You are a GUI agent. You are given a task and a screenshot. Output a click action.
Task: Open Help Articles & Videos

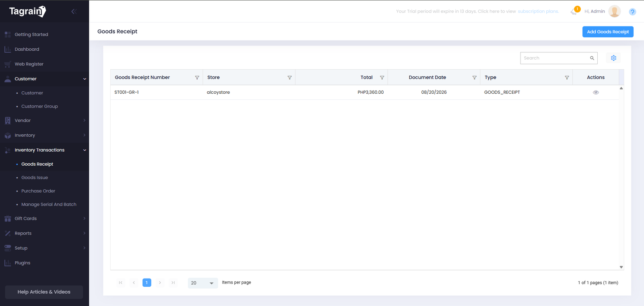(44, 292)
